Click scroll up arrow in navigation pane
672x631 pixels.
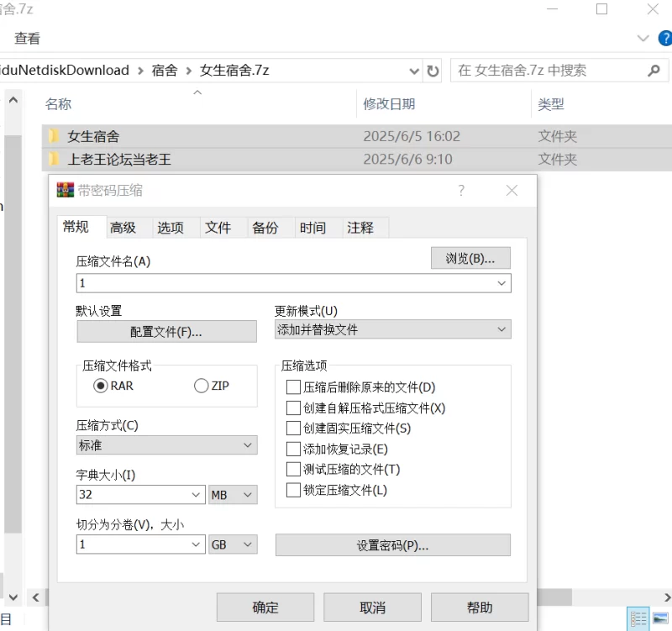13,100
